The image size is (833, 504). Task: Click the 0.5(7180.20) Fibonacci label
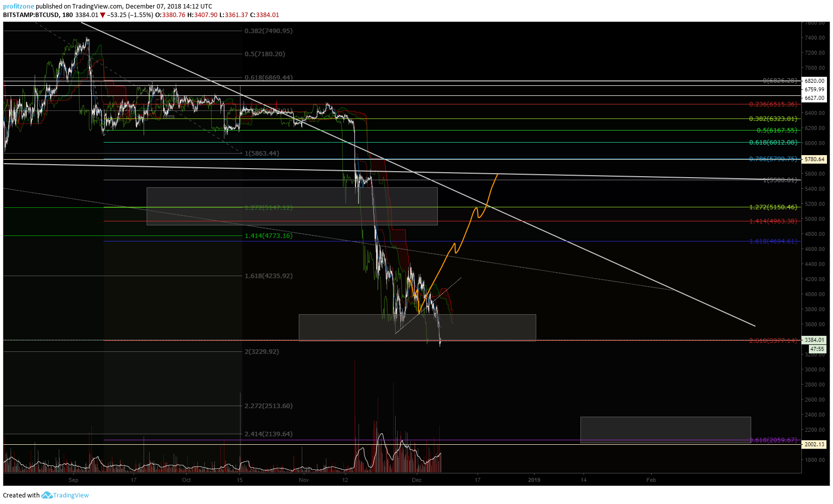click(265, 54)
